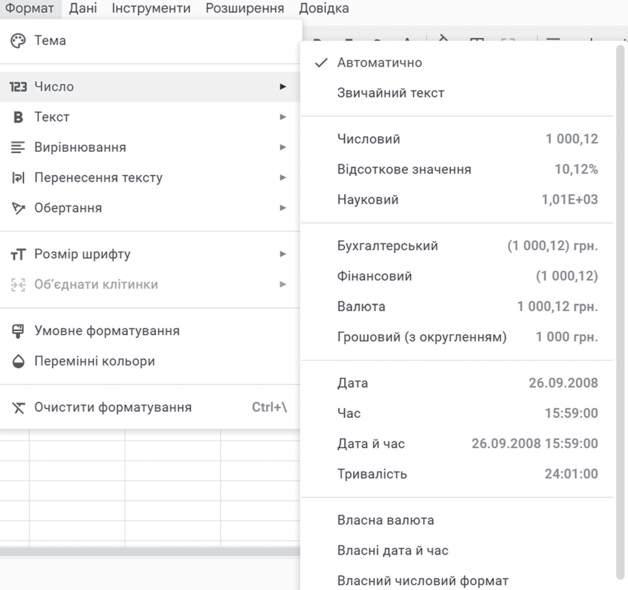Apply the Бухгалтерський format
This screenshot has width=628, height=590.
coord(457,246)
